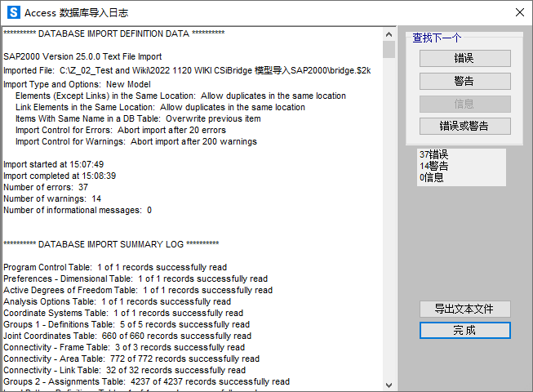This screenshot has width=533, height=392.
Task: Close the Access 数据库导入日志 dialog
Action: [x=519, y=12]
